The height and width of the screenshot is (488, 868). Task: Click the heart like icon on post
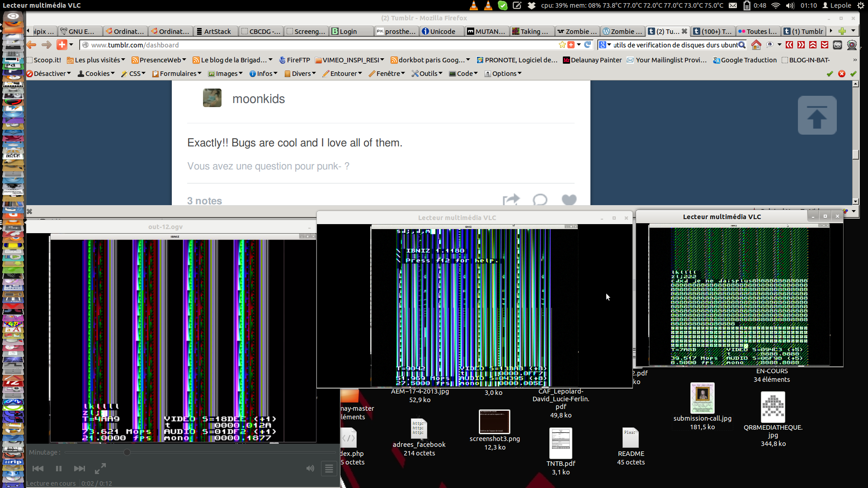click(569, 200)
